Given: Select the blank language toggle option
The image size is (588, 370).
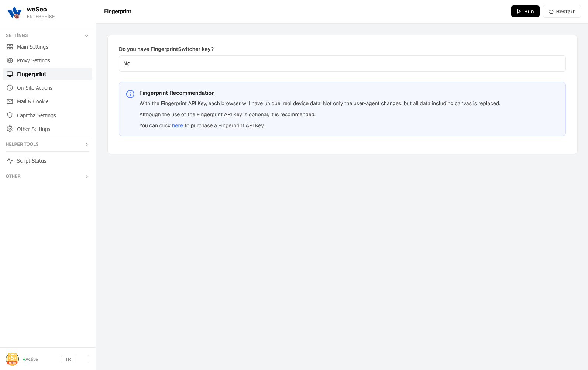Looking at the screenshot, I should (x=82, y=359).
